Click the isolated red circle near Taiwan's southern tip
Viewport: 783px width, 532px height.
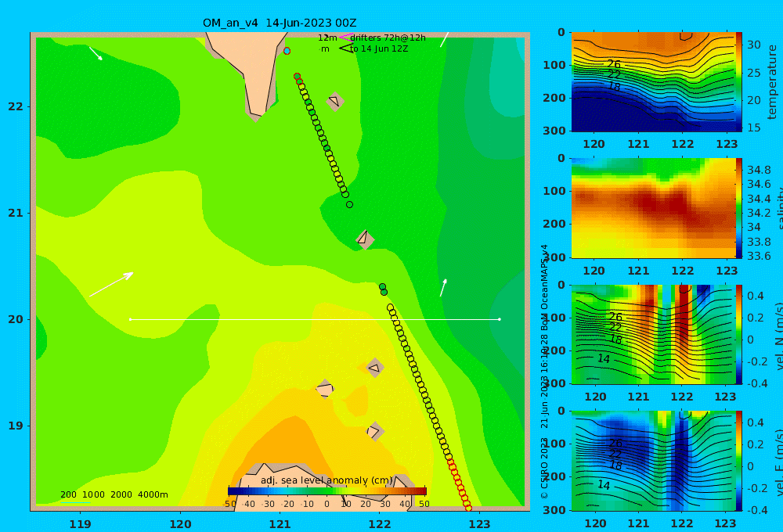tap(287, 51)
